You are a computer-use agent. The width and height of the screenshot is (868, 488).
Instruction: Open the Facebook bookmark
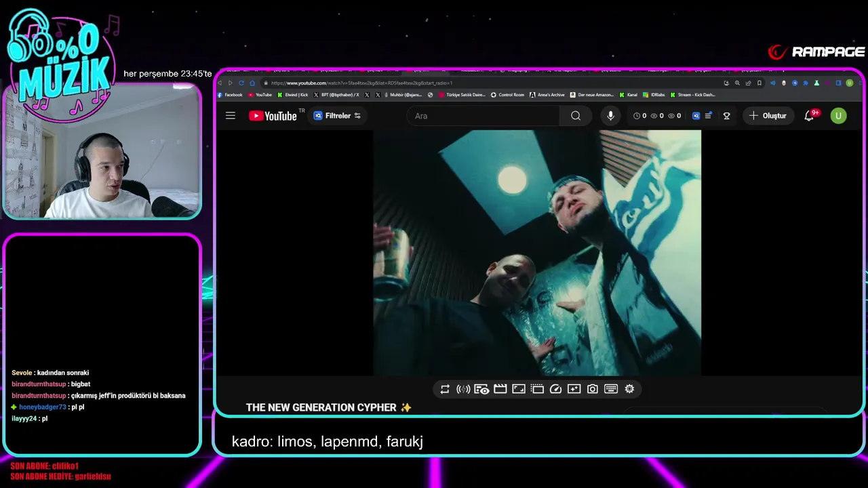230,95
